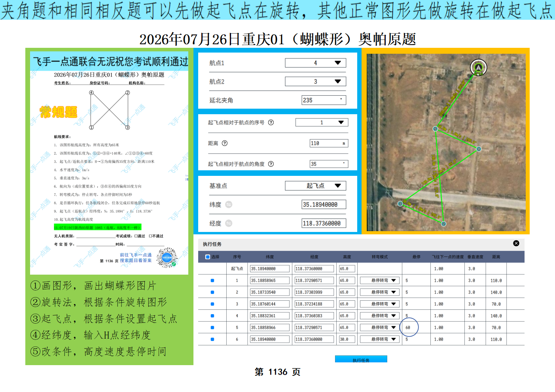This screenshot has height=392, width=555.
Task: Click latitude field 35.18858965 in row 1
Action: [x=270, y=281]
